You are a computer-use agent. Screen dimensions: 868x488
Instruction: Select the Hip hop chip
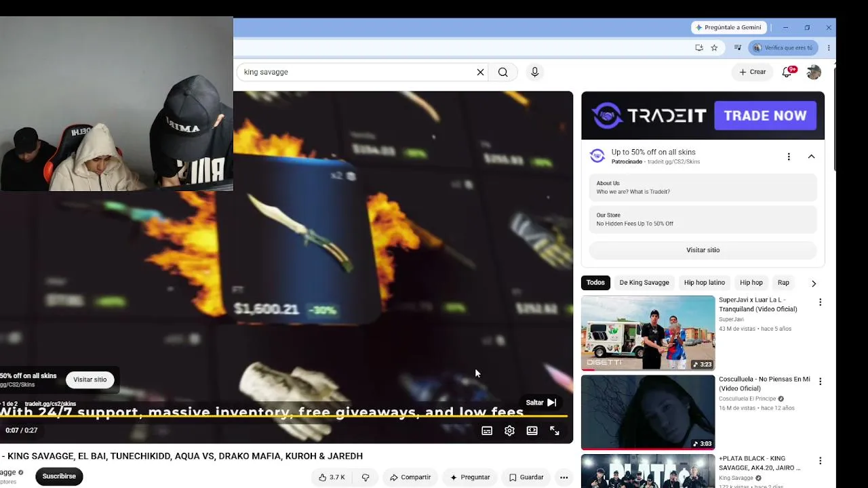coord(751,283)
